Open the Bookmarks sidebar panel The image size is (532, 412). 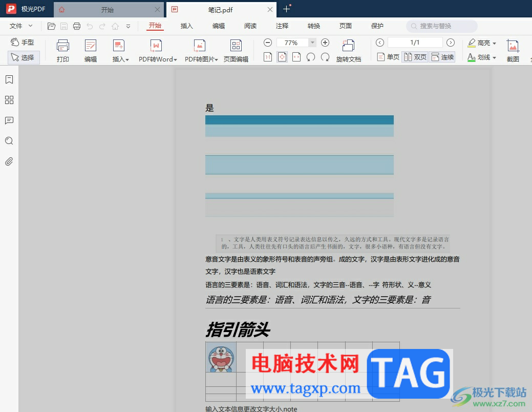tap(9, 79)
